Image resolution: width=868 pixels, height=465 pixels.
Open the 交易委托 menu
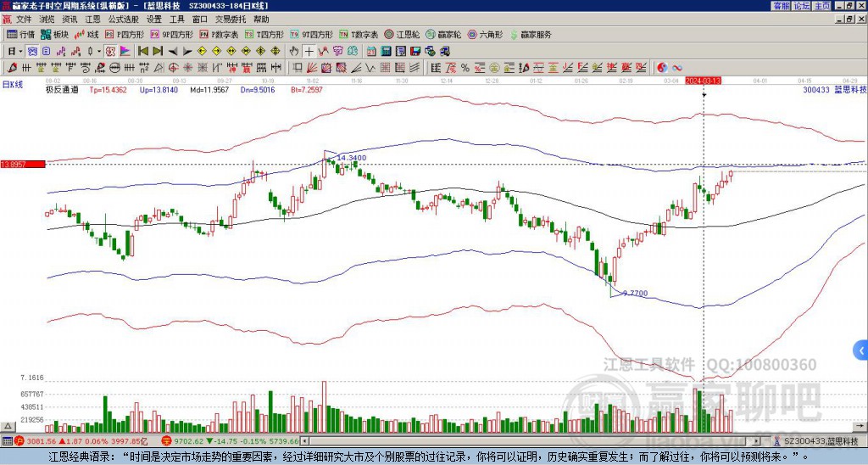click(x=231, y=20)
